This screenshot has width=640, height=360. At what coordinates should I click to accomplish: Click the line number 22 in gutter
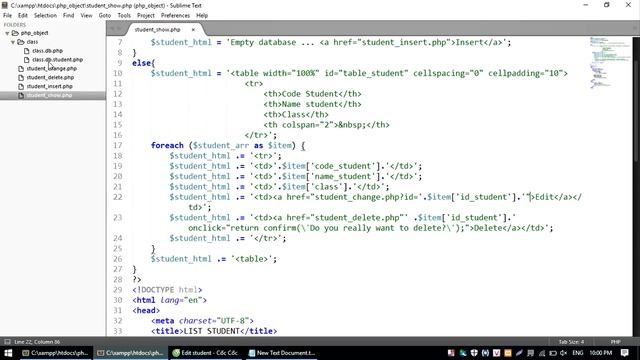pyautogui.click(x=118, y=197)
